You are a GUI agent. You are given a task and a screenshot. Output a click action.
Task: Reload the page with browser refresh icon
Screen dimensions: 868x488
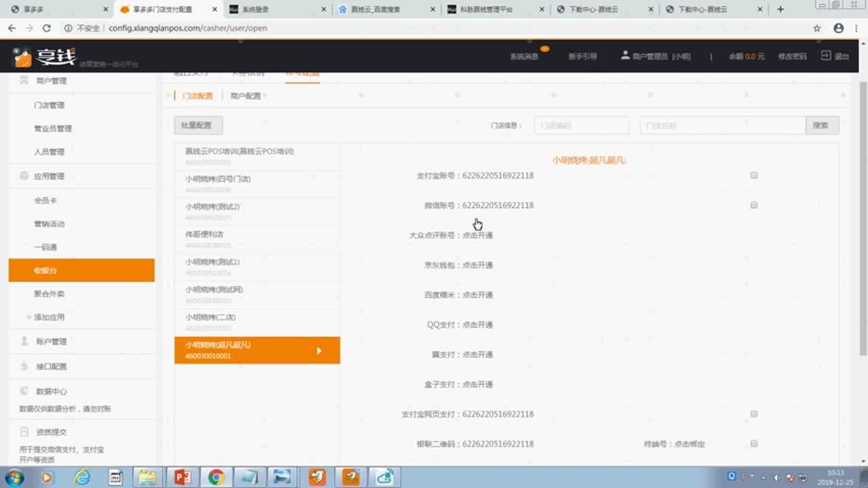pos(46,28)
